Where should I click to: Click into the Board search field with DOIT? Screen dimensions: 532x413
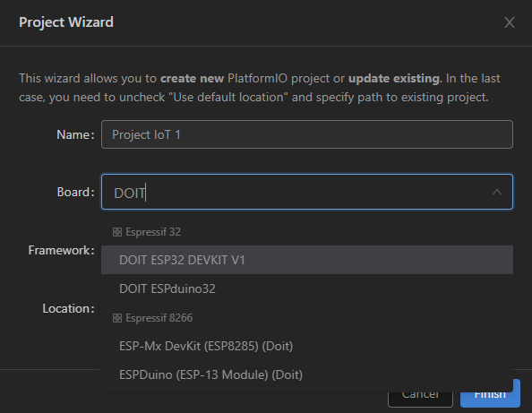click(x=296, y=192)
